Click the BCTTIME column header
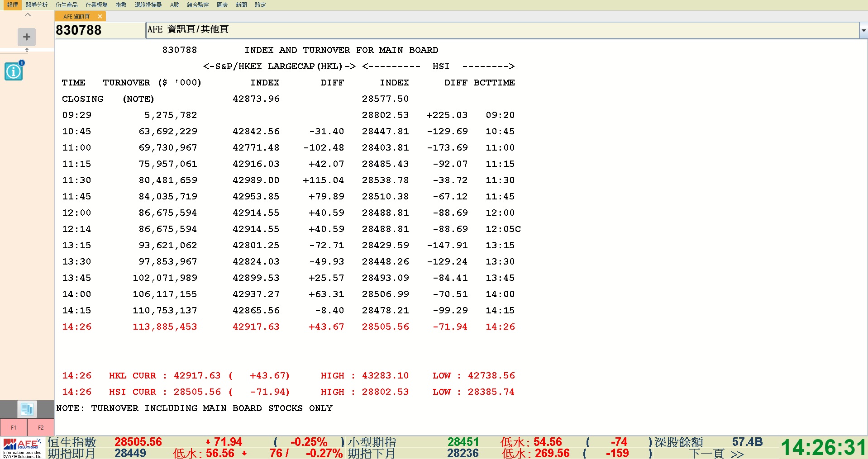 coord(494,82)
